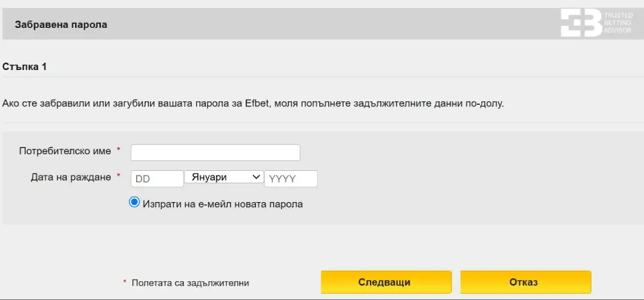The height and width of the screenshot is (300, 644).
Task: Click red asterisk beside 'Дата на раждане'
Action: point(119,176)
